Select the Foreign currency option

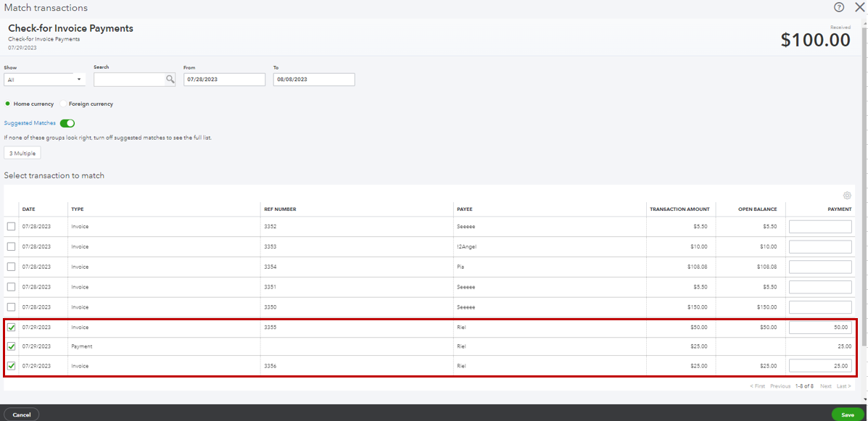(63, 104)
